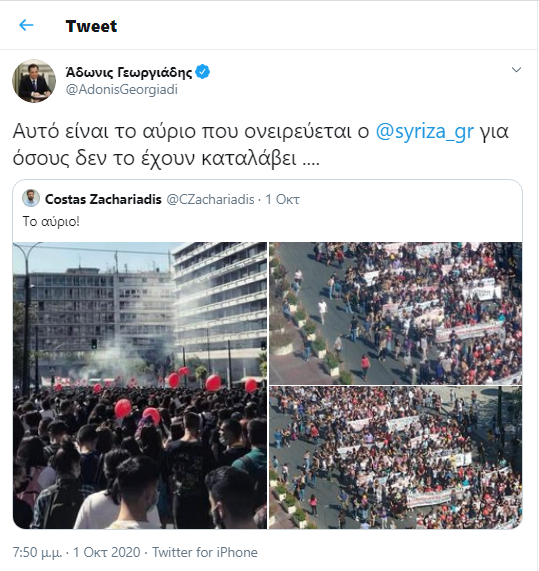This screenshot has height=571, width=539.
Task: Open the @AdonisGeorgiadi handle link
Action: 122,90
